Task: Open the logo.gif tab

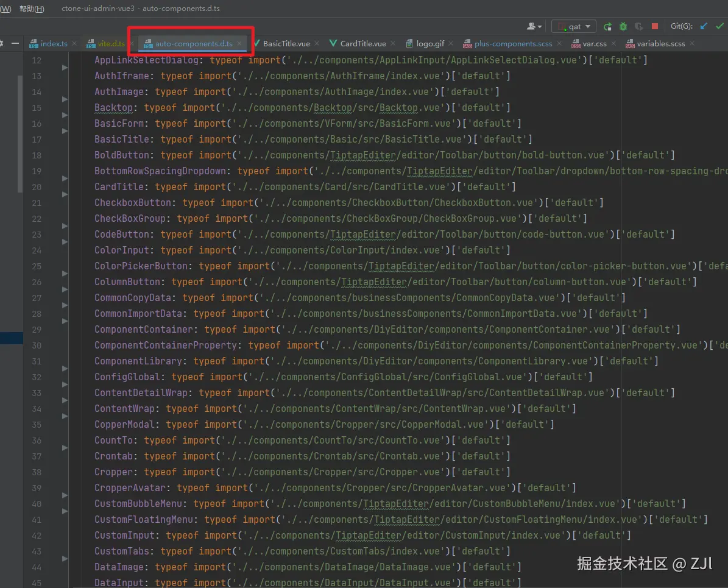Action: point(430,44)
